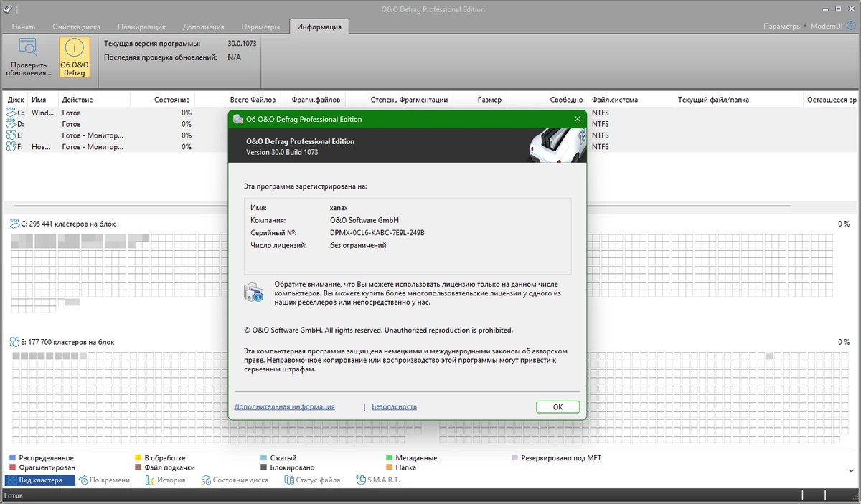Click the E: 177 700 кластеров на блок label

coord(67,342)
